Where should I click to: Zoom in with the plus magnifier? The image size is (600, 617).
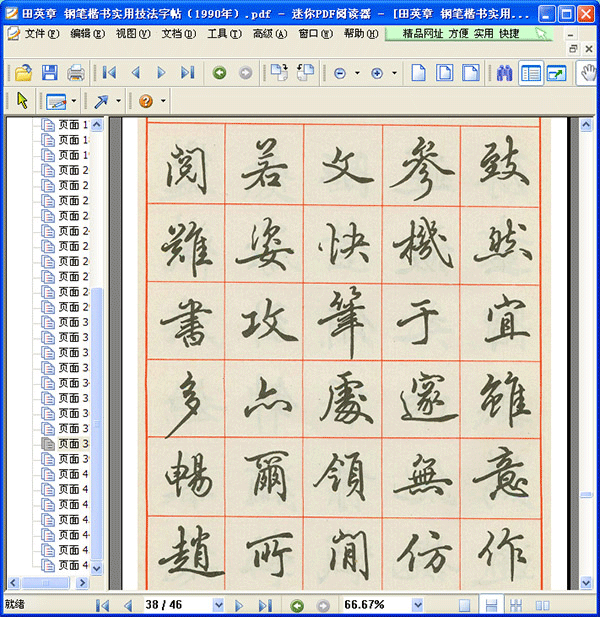click(x=377, y=73)
